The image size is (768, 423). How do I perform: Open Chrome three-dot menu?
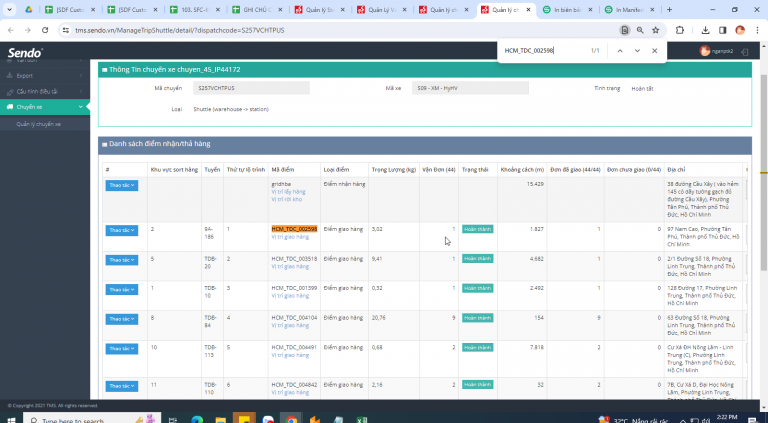757,30
